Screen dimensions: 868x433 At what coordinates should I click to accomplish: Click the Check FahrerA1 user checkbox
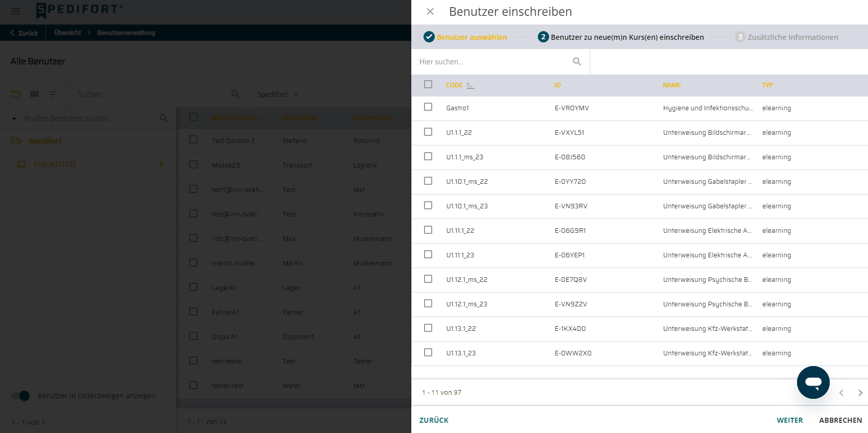[193, 311]
